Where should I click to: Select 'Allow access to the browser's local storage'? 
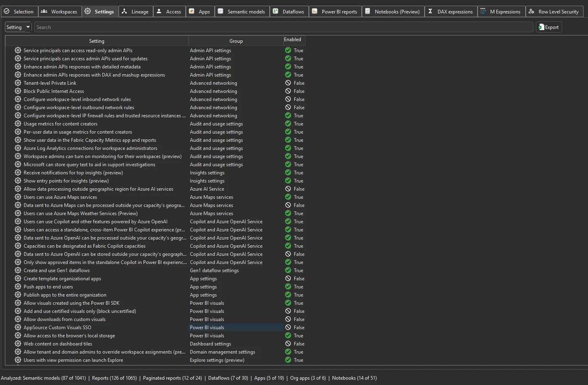coord(69,336)
